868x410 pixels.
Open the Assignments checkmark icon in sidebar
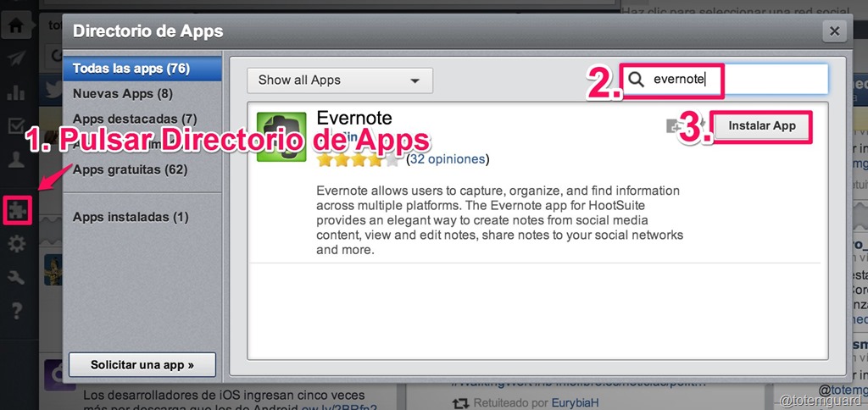tap(16, 126)
